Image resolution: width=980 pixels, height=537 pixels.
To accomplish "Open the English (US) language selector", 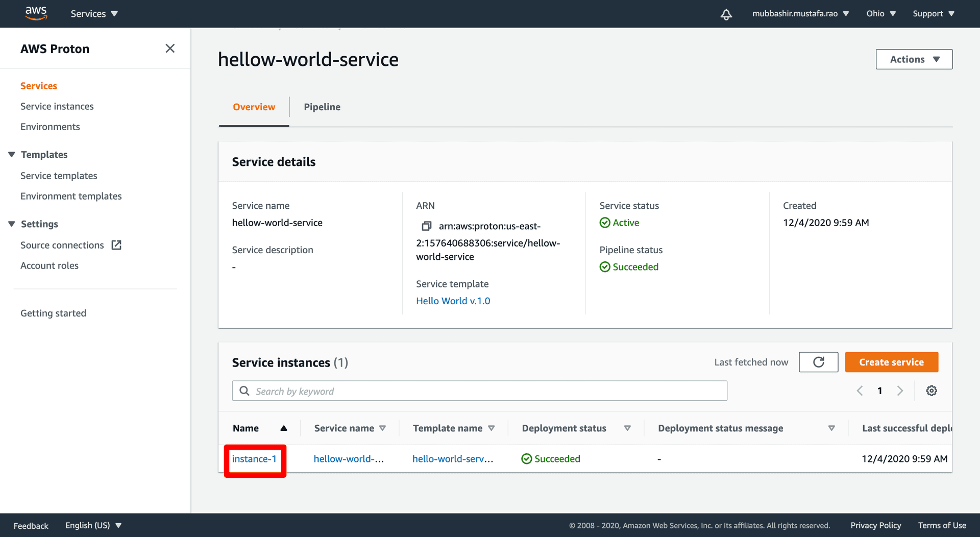I will 93,525.
